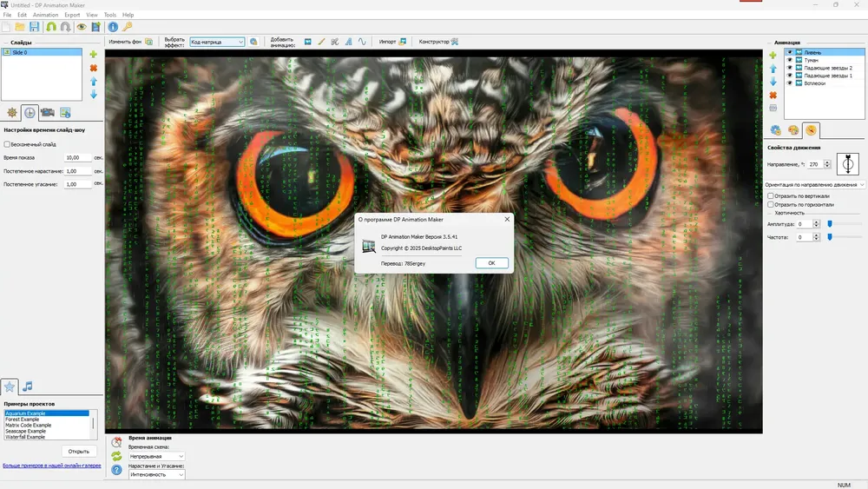Click the key icon in the main toolbar
868x489 pixels.
127,27
